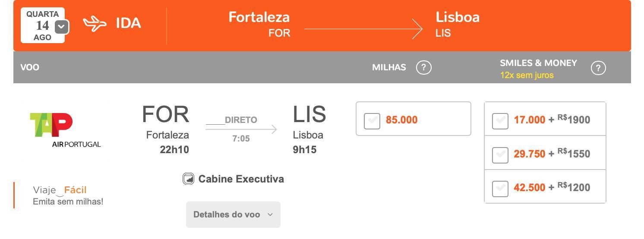Click the TAP Air Portugal logo
This screenshot has width=644, height=239.
[65, 130]
